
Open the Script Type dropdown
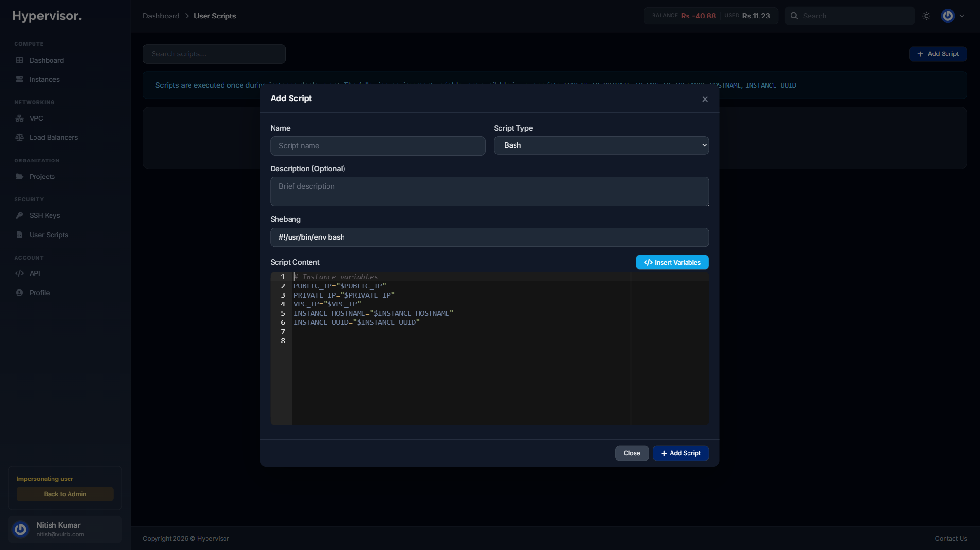(601, 145)
